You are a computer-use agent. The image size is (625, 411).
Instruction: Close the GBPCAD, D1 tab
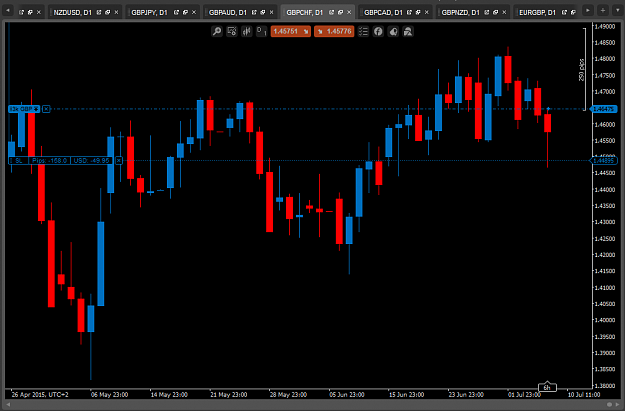click(x=426, y=12)
